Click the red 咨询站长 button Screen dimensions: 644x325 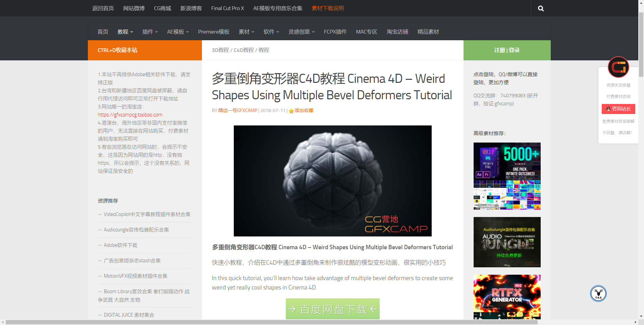pyautogui.click(x=618, y=109)
